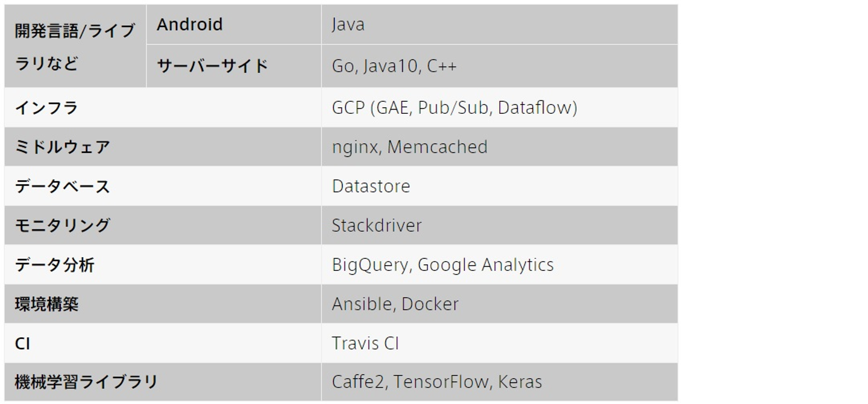Click the Travis CI value cell
Viewport: 868px width, 404px height.
click(x=365, y=343)
